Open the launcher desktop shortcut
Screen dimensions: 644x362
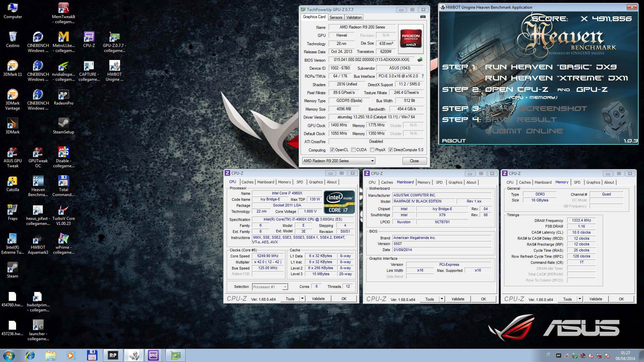coord(38,330)
